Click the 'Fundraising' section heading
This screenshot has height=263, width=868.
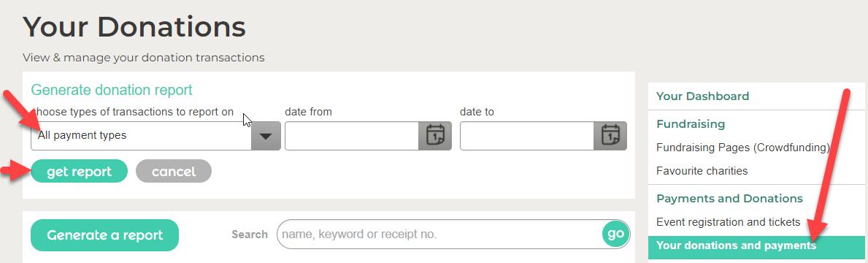tap(691, 124)
